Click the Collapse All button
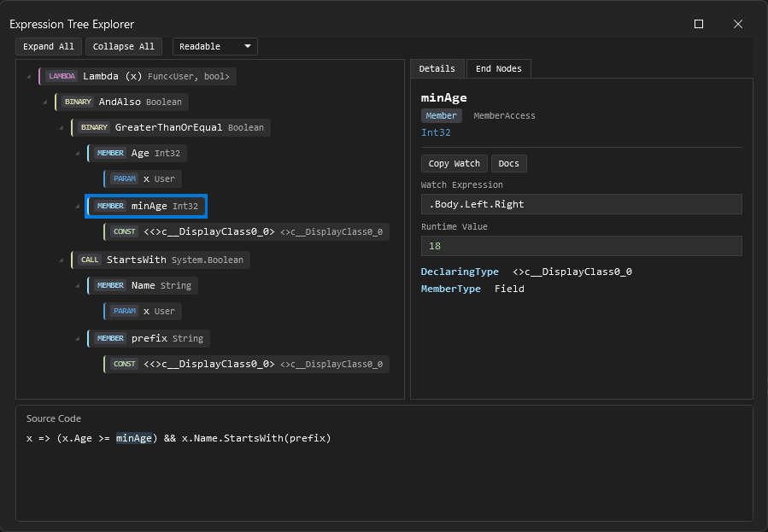This screenshot has height=532, width=768. 123,46
